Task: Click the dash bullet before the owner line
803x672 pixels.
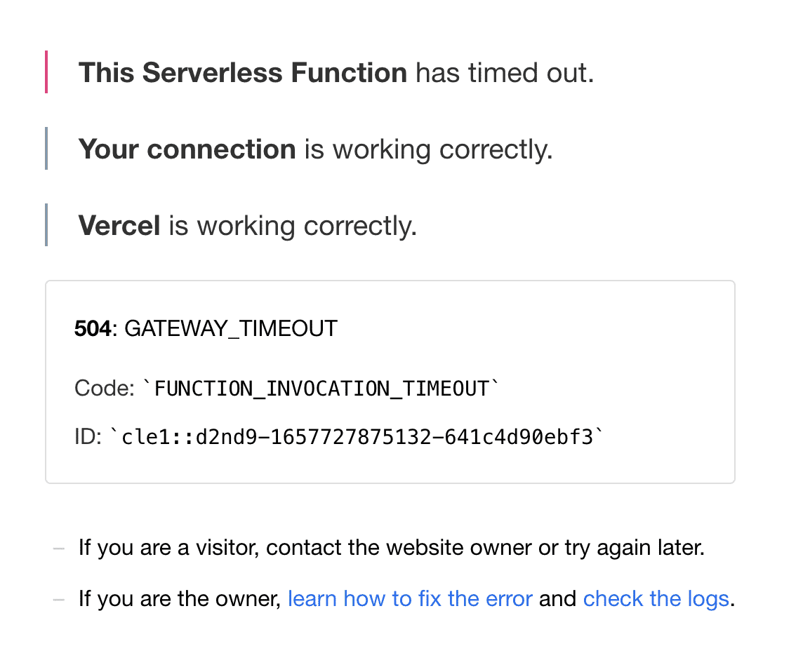Action: [x=59, y=599]
